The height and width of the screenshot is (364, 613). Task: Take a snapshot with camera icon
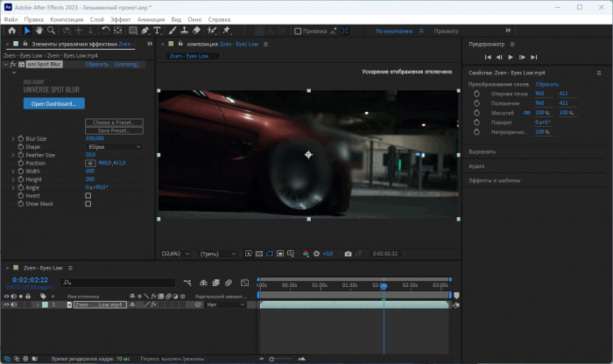tap(348, 254)
